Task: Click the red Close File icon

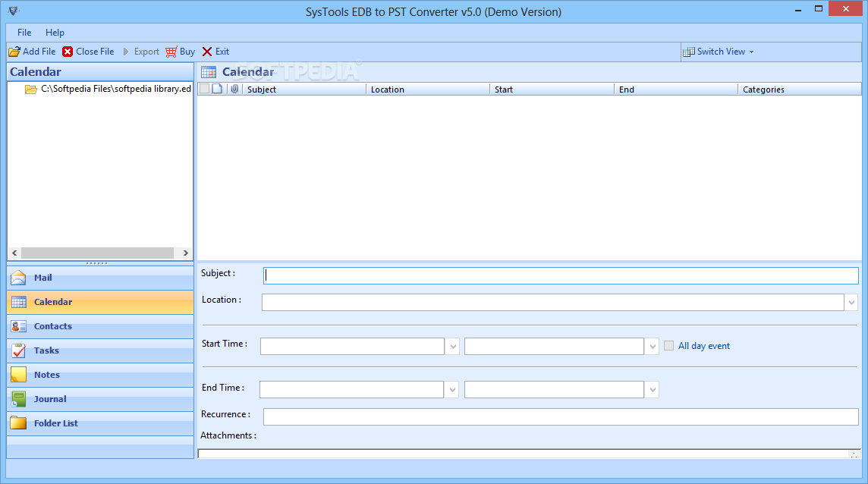Action: pyautogui.click(x=68, y=52)
